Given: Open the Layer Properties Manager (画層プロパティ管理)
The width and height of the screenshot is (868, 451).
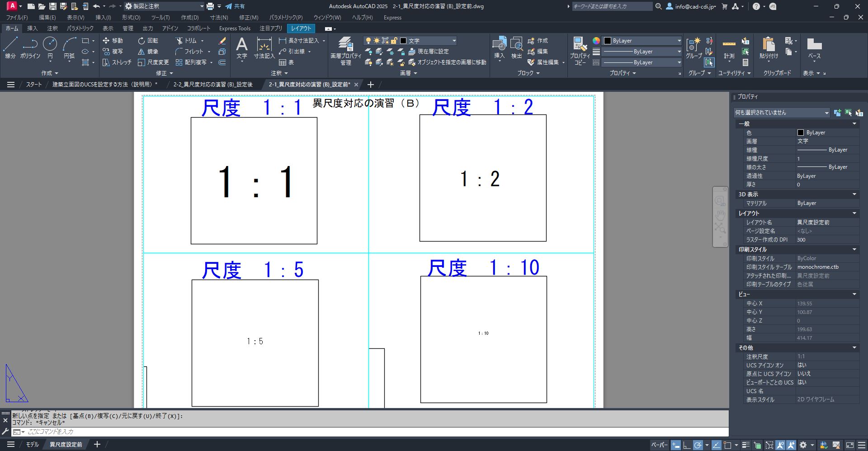Looking at the screenshot, I should (345, 50).
